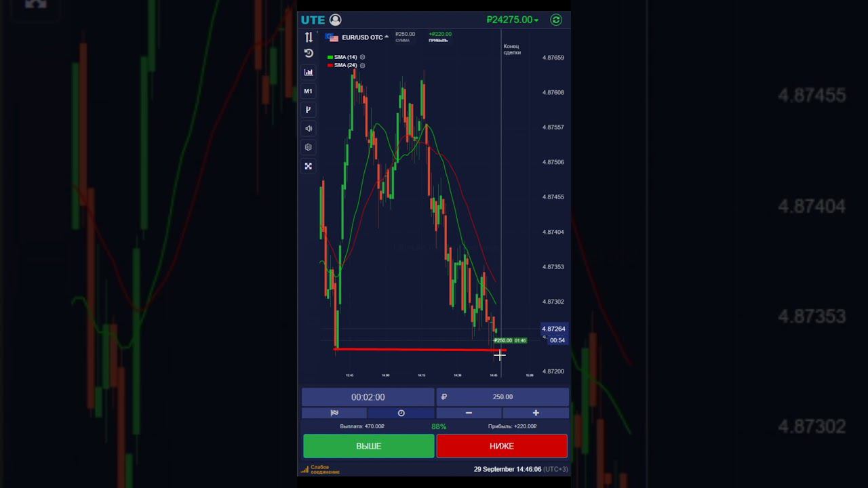Click the open trade ₽250.00 marker

[x=510, y=340]
